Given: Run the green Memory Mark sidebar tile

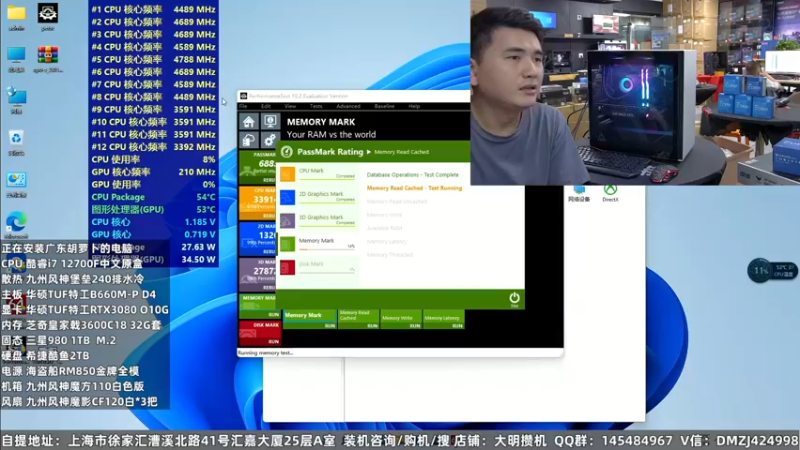Looking at the screenshot, I should pyautogui.click(x=273, y=315).
